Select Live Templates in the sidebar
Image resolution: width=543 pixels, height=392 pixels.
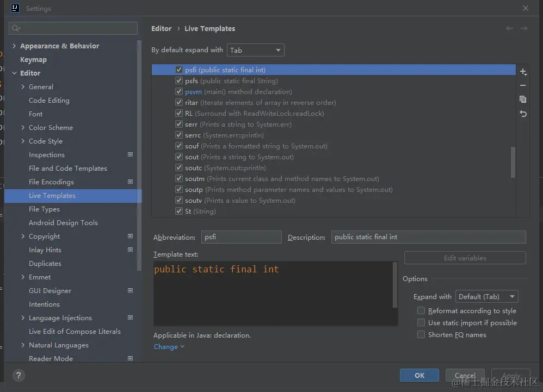(x=73, y=196)
